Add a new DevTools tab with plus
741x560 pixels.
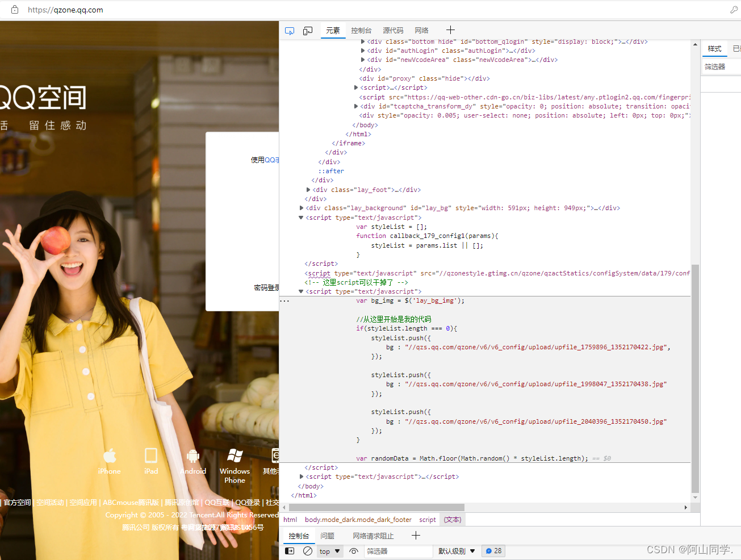[450, 30]
